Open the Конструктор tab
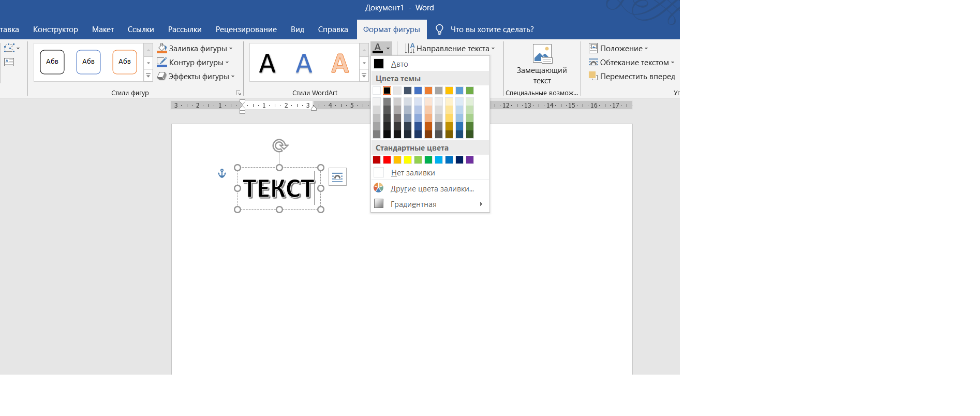 click(55, 29)
